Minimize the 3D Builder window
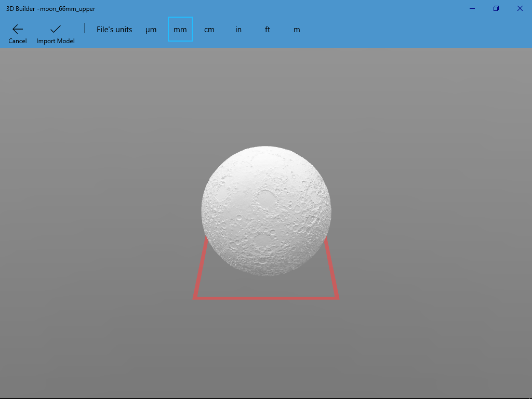Image resolution: width=532 pixels, height=399 pixels. [472, 8]
